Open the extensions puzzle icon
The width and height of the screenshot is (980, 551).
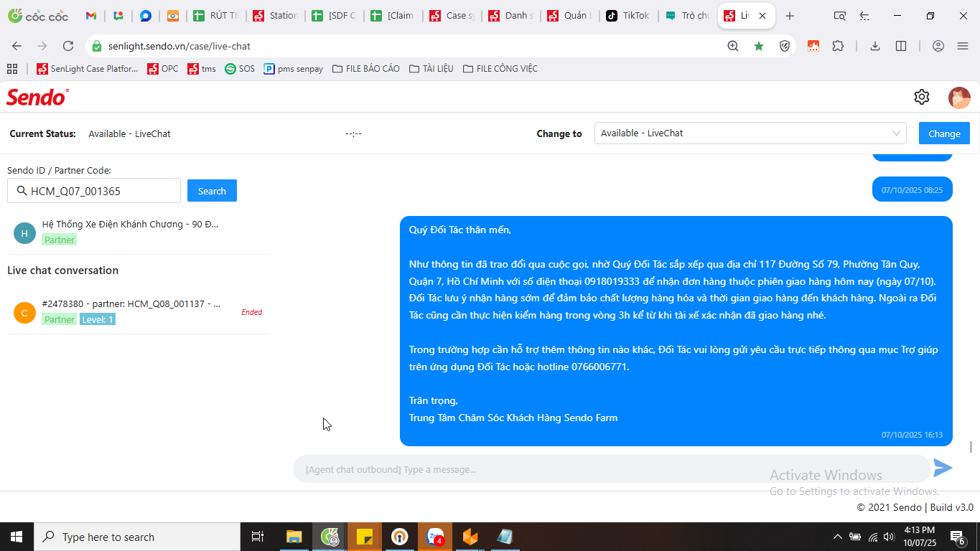coord(838,46)
